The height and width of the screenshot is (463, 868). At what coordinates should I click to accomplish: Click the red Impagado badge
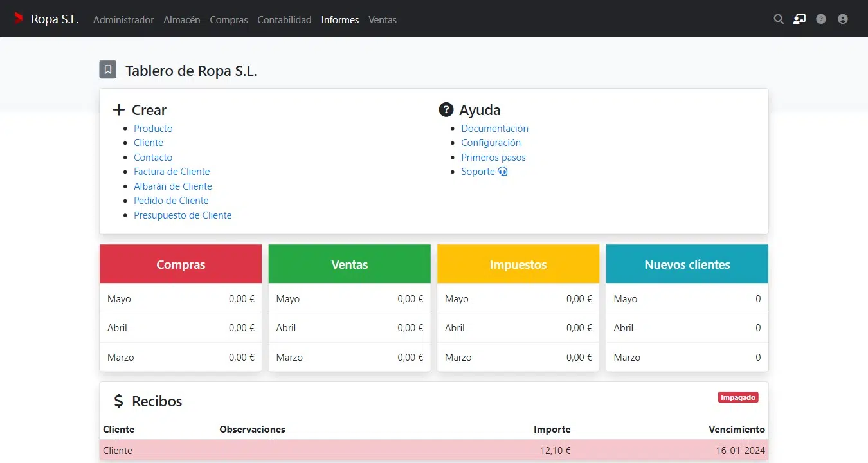738,397
